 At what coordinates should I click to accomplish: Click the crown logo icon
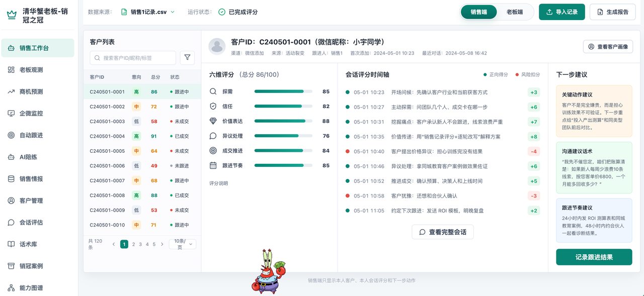[11, 16]
